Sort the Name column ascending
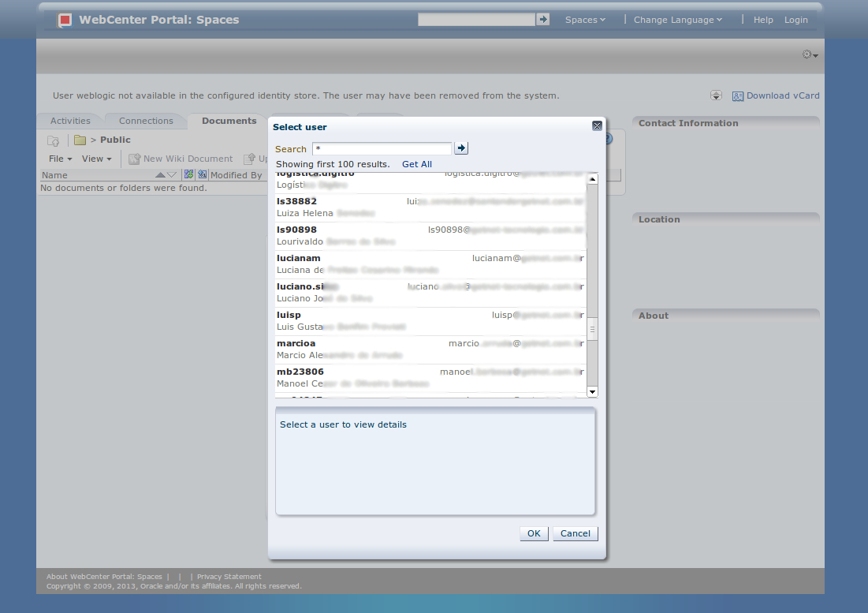 tap(160, 175)
